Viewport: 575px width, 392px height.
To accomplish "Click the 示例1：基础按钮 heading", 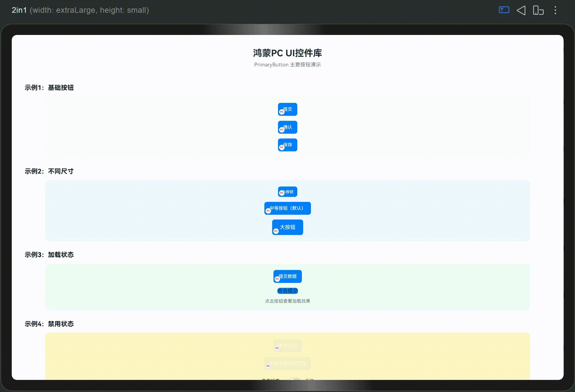I will click(49, 88).
